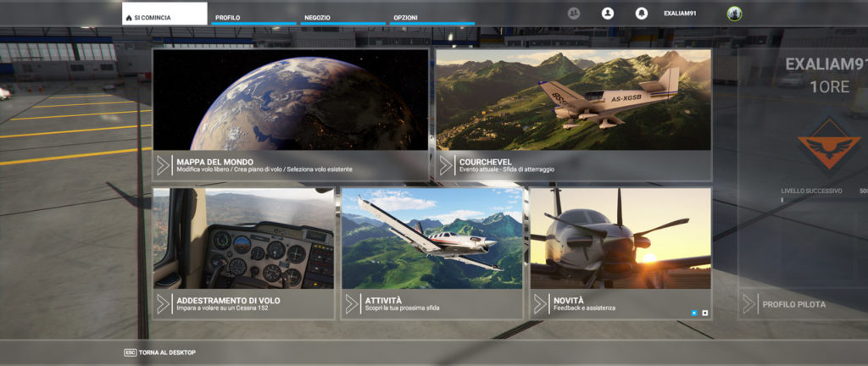Click the ESC key icon

click(130, 352)
